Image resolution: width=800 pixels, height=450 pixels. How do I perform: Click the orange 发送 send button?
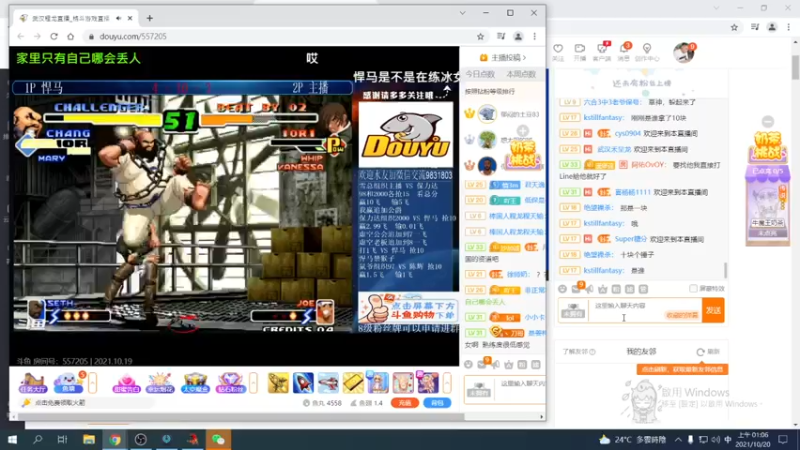713,310
